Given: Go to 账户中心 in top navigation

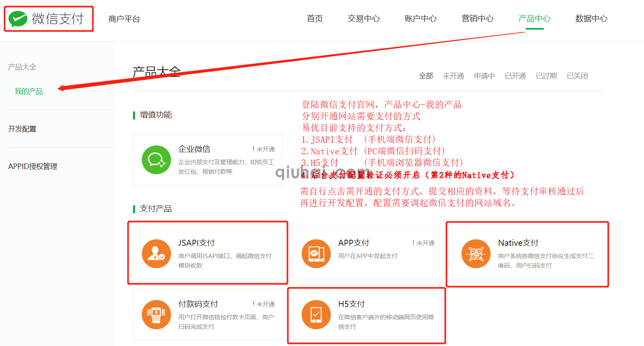Looking at the screenshot, I should click(420, 18).
